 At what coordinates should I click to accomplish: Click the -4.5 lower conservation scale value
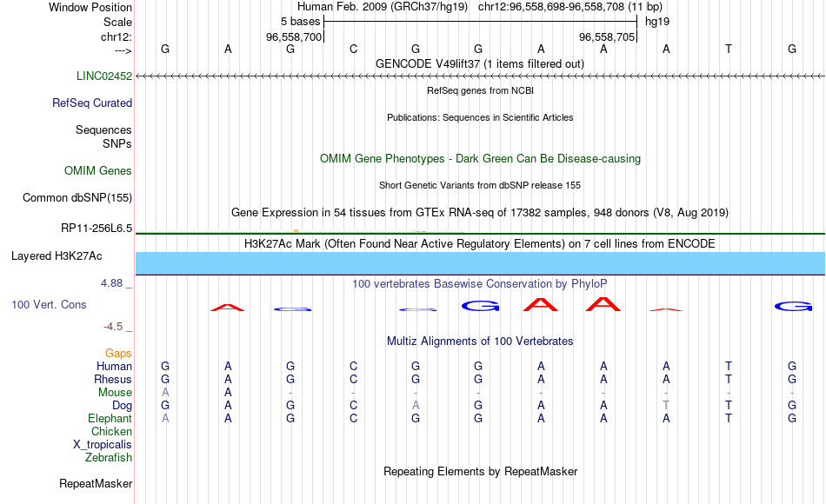click(x=113, y=327)
